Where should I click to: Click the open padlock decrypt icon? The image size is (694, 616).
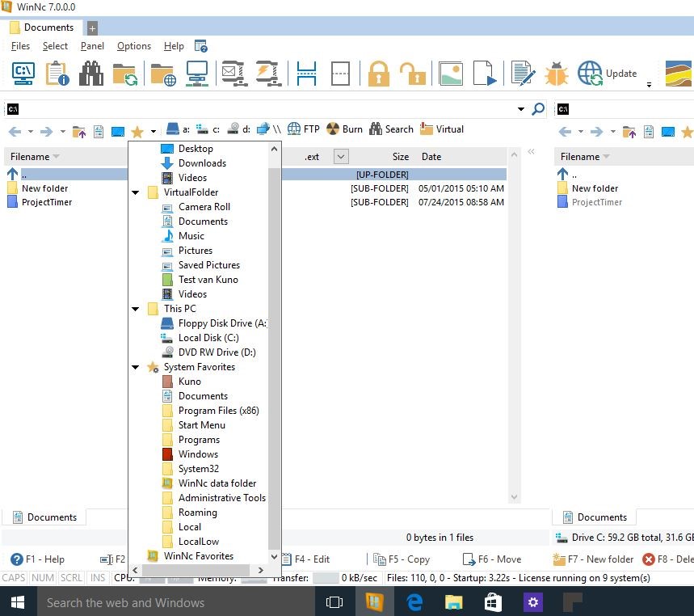coord(413,74)
